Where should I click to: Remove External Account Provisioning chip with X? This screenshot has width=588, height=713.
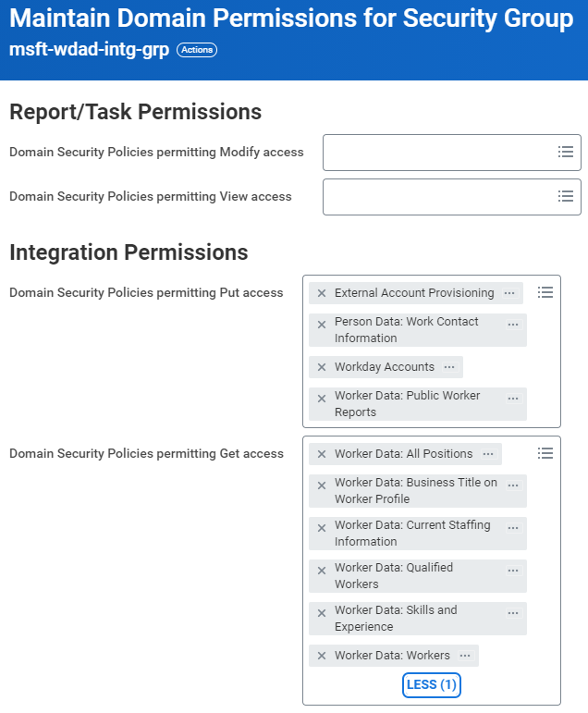tap(322, 293)
